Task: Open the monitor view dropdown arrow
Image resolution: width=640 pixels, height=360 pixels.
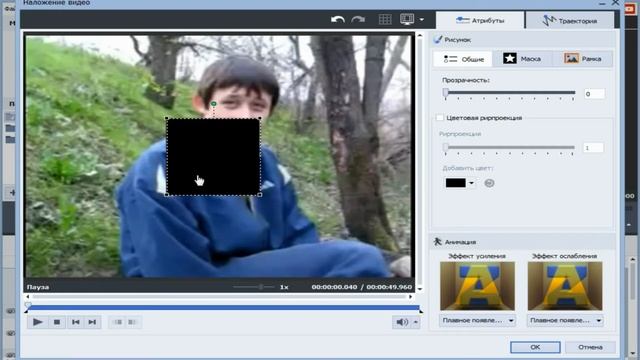Action: pyautogui.click(x=422, y=20)
